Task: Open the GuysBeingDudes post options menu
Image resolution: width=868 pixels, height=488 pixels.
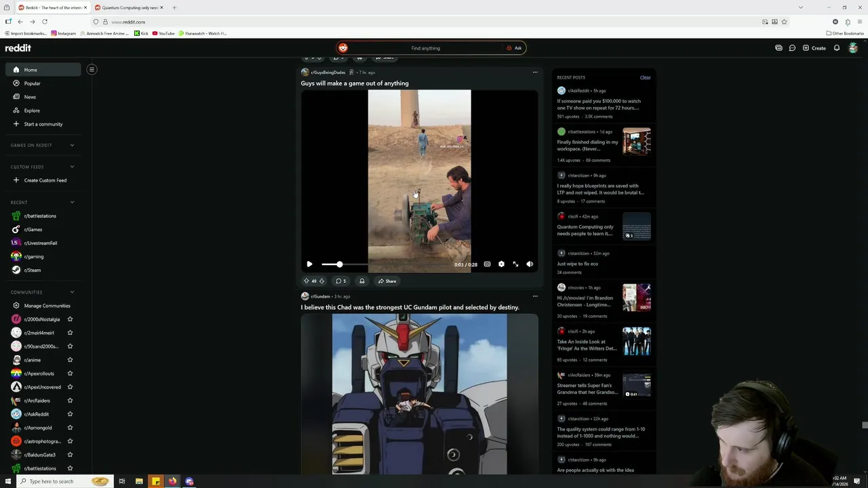Action: (535, 72)
